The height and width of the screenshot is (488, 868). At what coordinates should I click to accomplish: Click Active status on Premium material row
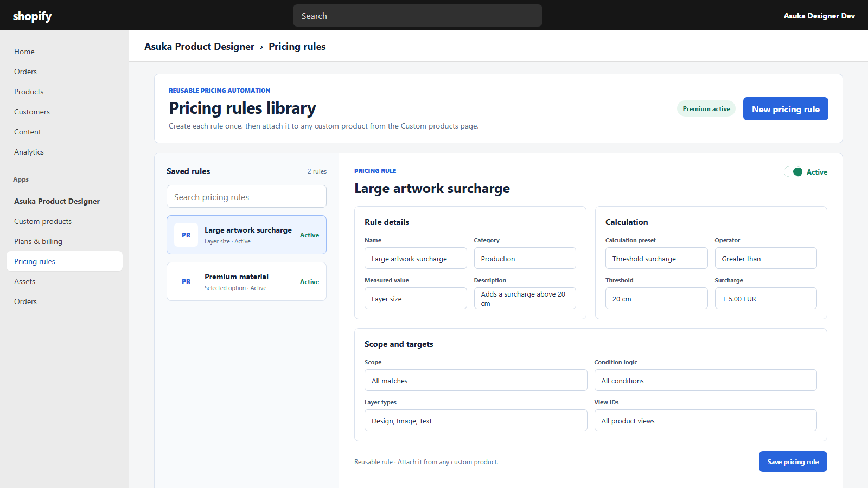point(309,282)
